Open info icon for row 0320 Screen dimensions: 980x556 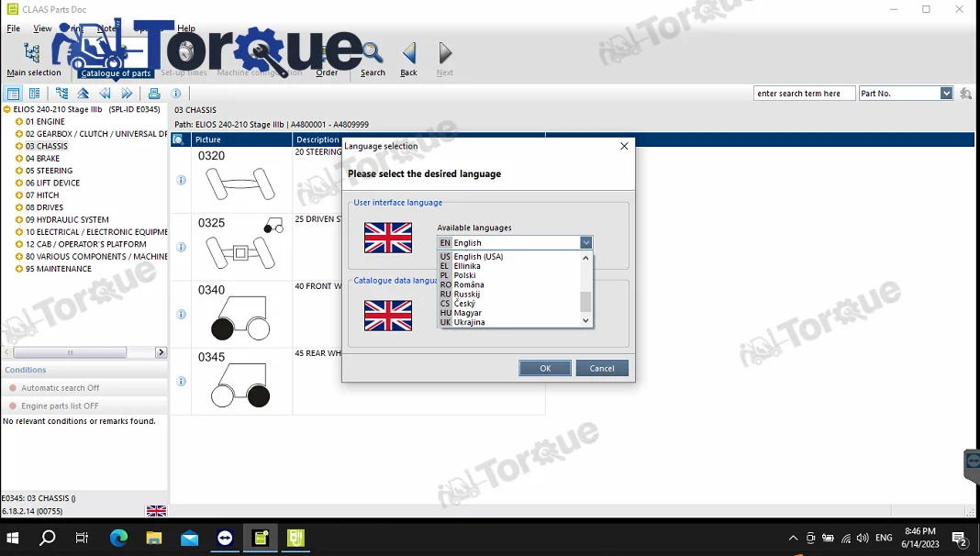[182, 180]
